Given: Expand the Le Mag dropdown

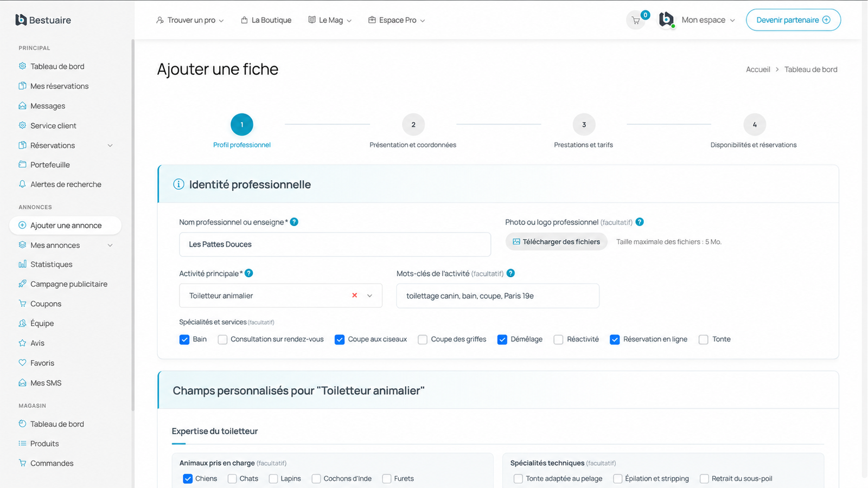Looking at the screenshot, I should [330, 20].
